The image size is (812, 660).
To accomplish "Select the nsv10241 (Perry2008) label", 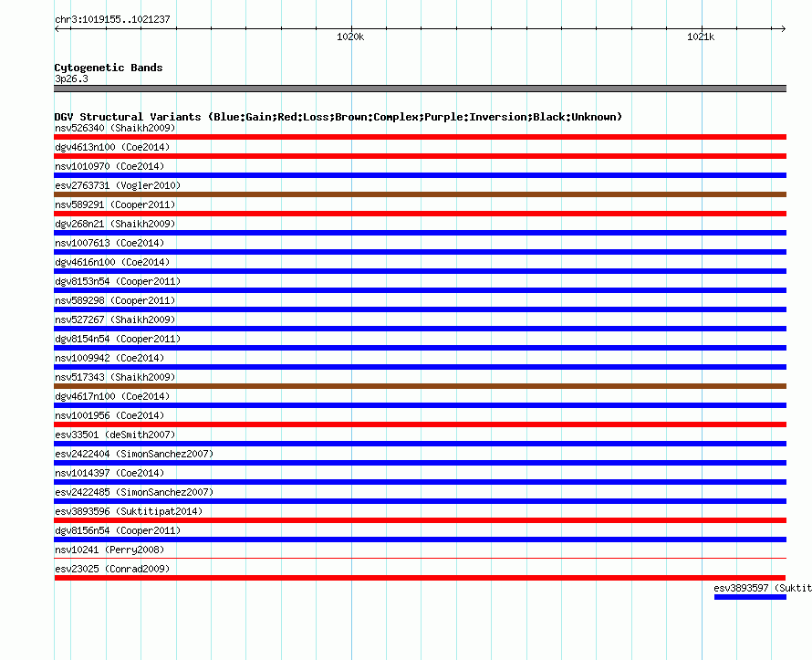I will [x=109, y=550].
